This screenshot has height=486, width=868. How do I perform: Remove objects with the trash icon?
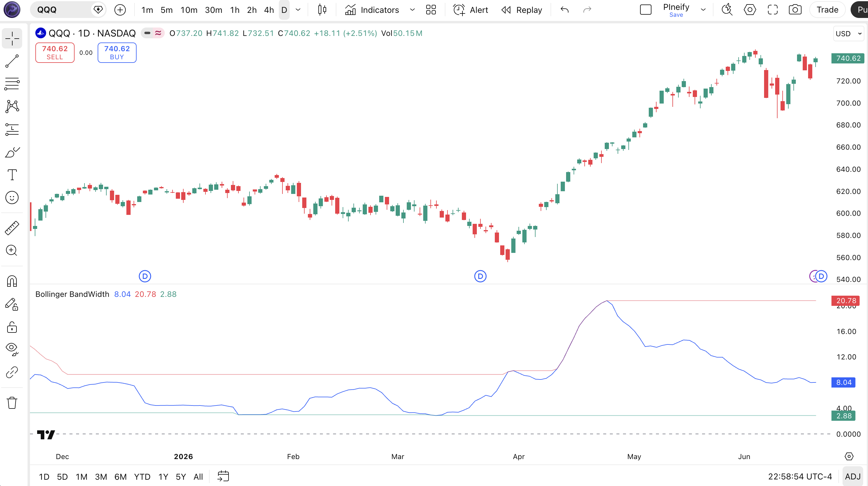pos(12,403)
